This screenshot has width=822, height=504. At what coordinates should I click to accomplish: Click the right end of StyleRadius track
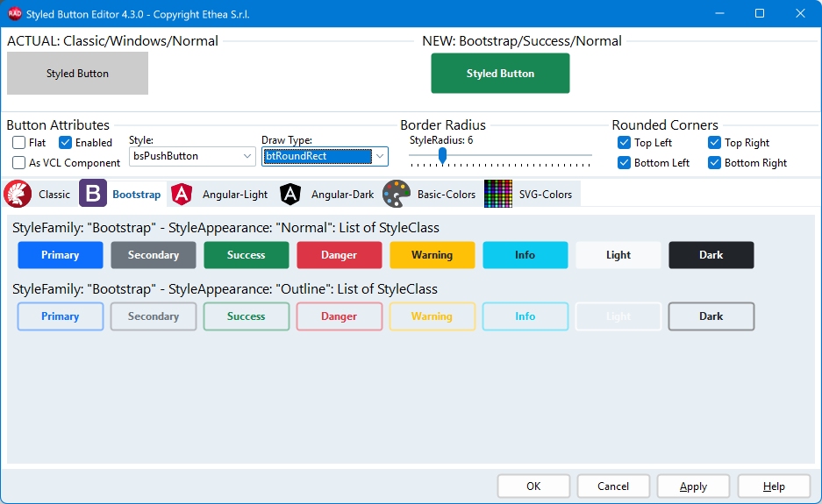(x=590, y=155)
